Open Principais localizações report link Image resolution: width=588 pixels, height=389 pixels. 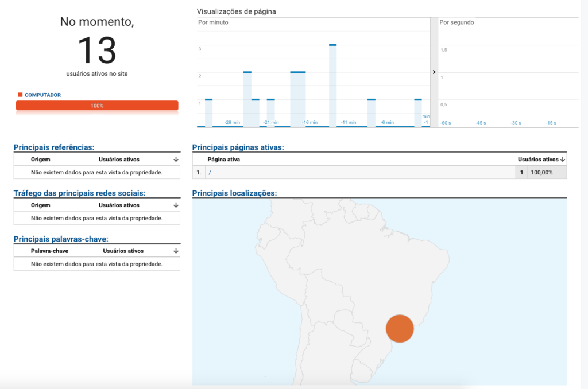tap(234, 193)
